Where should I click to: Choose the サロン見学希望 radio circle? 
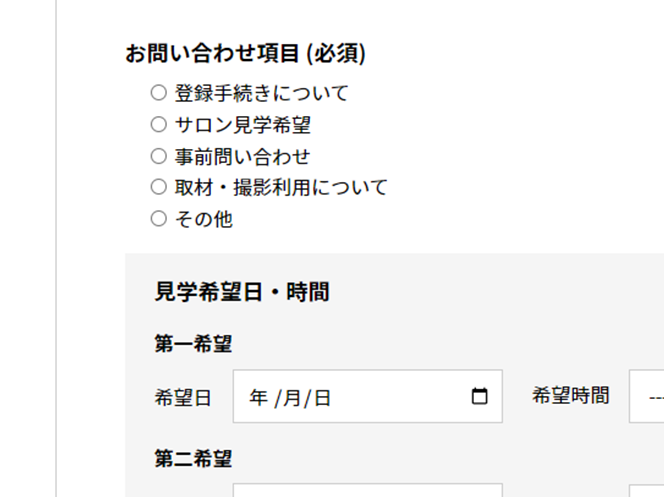click(158, 125)
